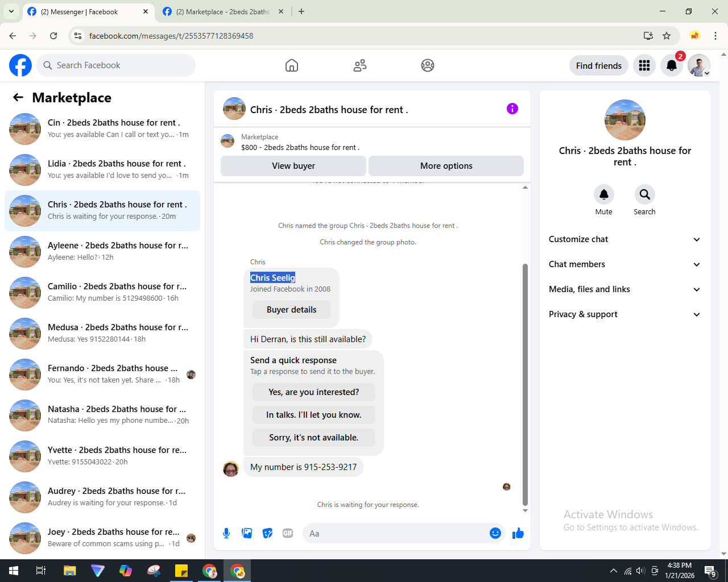Viewport: 728px width, 582px height.
Task: Open Windows Start menu
Action: coord(14,571)
